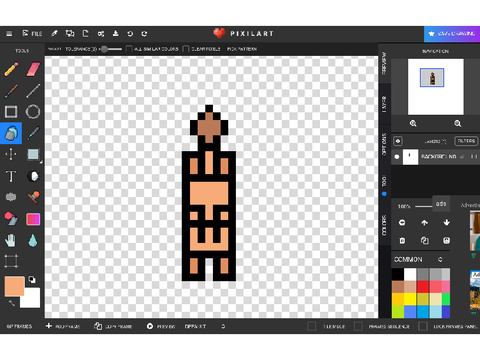480x360 pixels.
Task: Select the Hand pan tool
Action: [11, 240]
